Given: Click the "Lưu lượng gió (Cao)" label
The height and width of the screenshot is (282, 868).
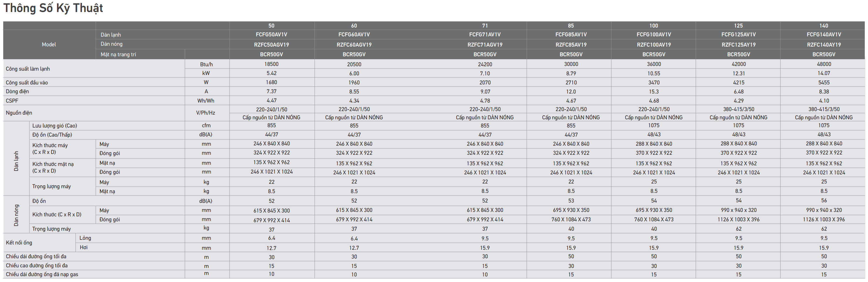Looking at the screenshot, I should coord(55,125).
